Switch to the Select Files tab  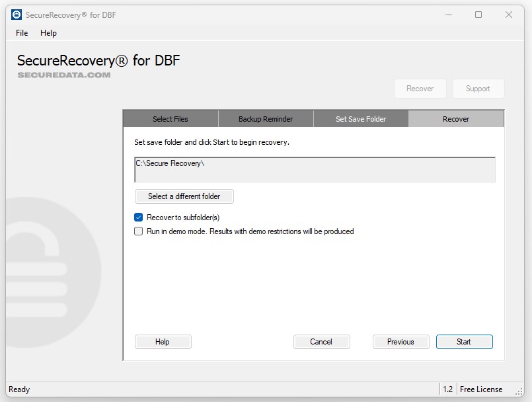coord(171,119)
